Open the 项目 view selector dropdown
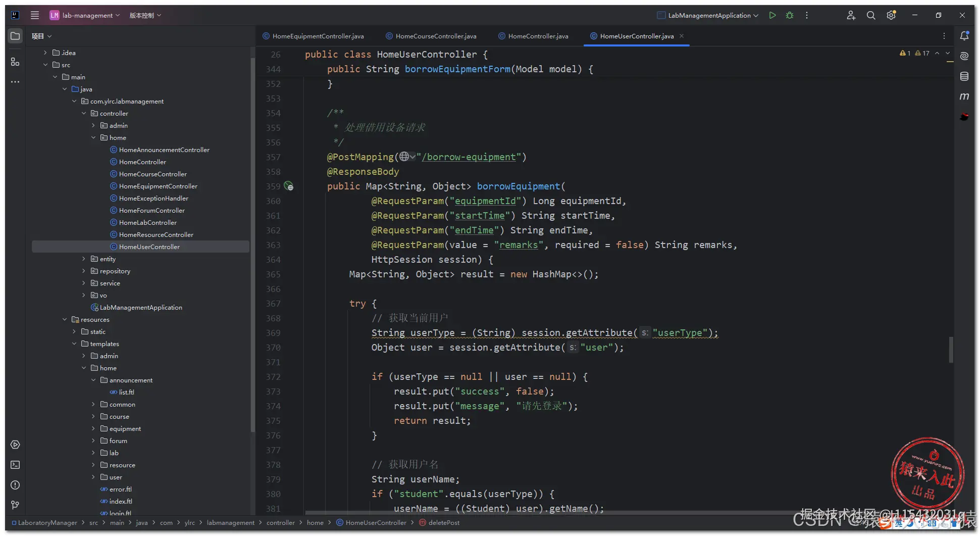 point(41,36)
